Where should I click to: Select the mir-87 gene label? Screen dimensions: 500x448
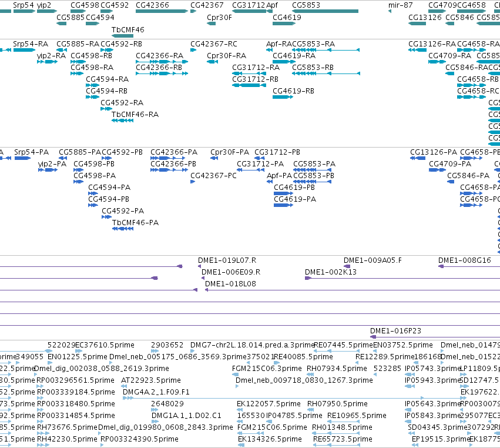(401, 5)
